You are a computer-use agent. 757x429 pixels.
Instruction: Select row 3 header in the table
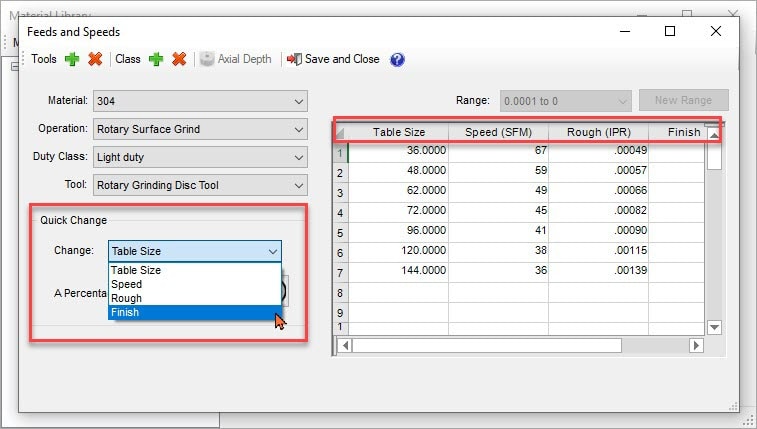[x=340, y=192]
